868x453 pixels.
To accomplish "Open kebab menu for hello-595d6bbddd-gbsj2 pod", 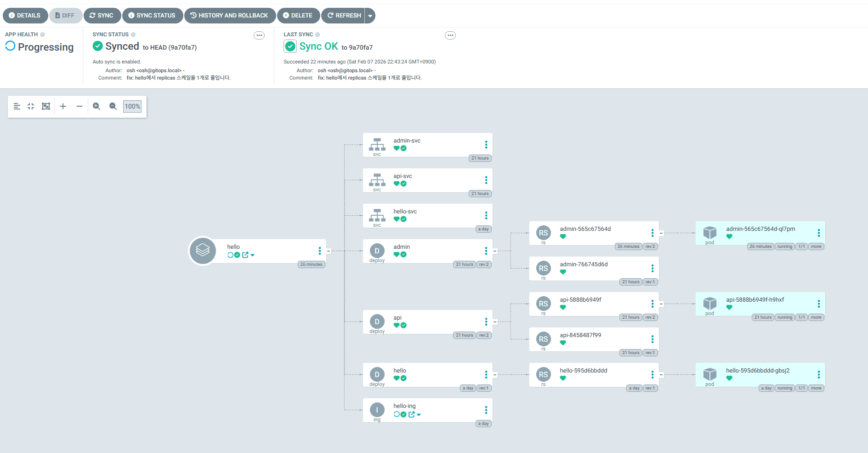I will pyautogui.click(x=818, y=375).
